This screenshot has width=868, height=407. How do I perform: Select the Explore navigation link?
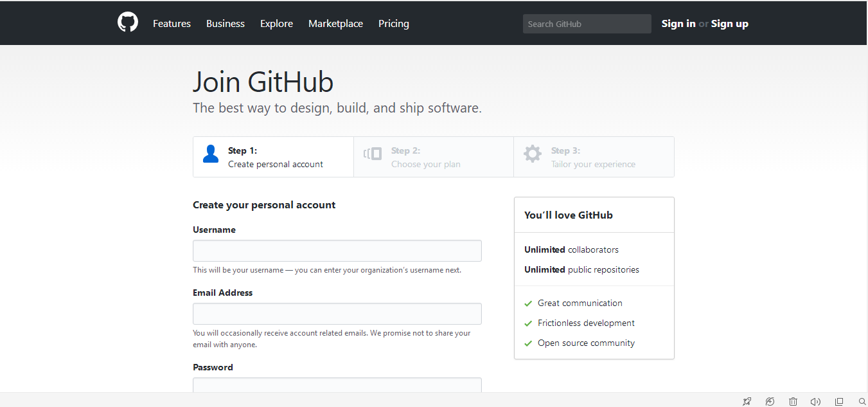tap(276, 24)
